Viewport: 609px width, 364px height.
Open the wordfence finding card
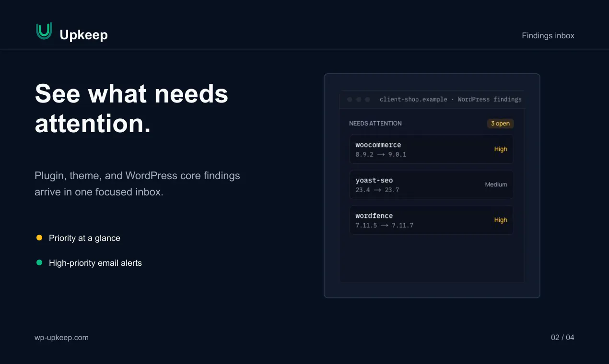click(431, 220)
